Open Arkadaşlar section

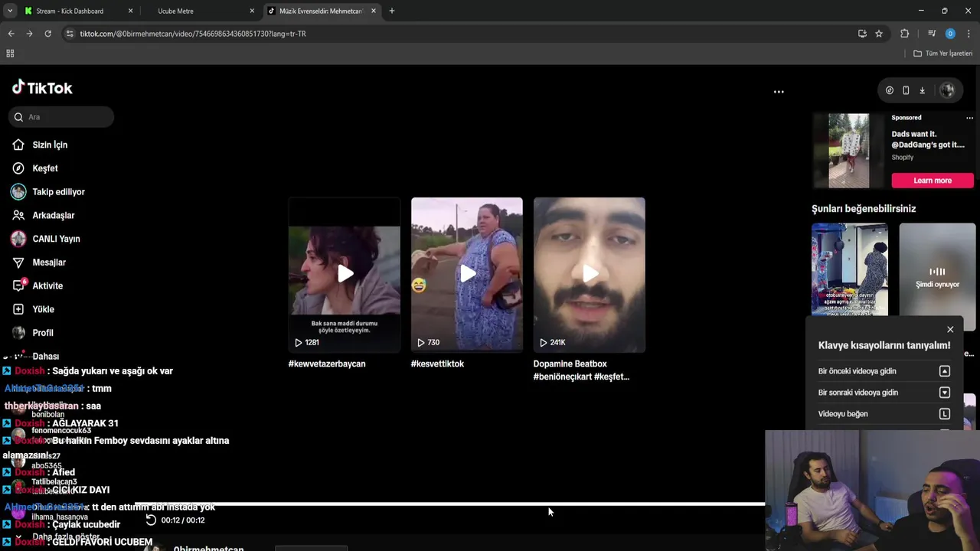(x=53, y=216)
